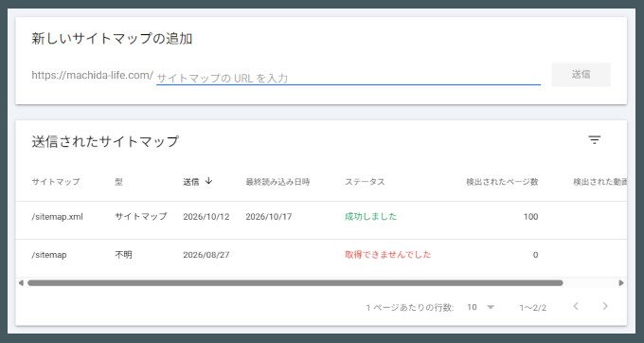This screenshot has width=644, height=343.
Task: Sort by 最終読み込み日時 column header
Action: point(277,182)
